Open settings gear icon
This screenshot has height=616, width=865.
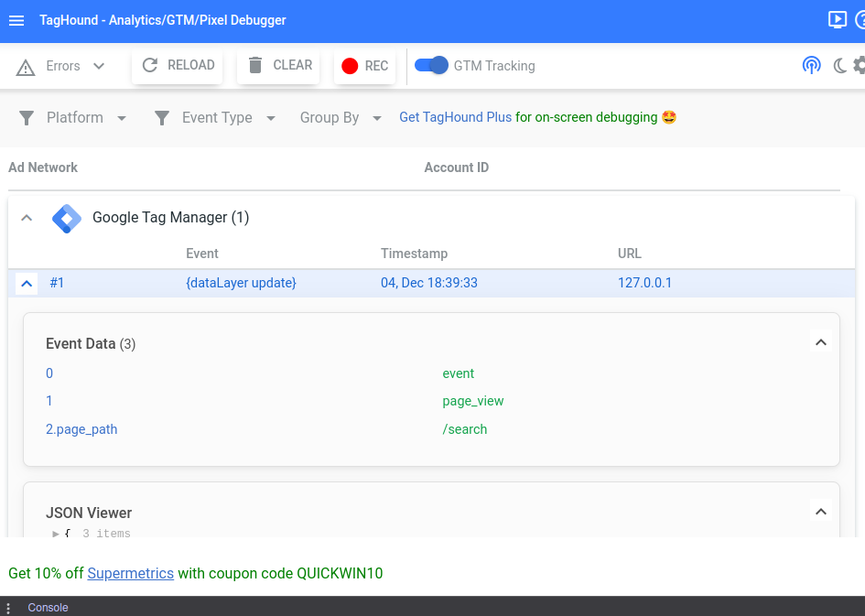click(x=860, y=66)
